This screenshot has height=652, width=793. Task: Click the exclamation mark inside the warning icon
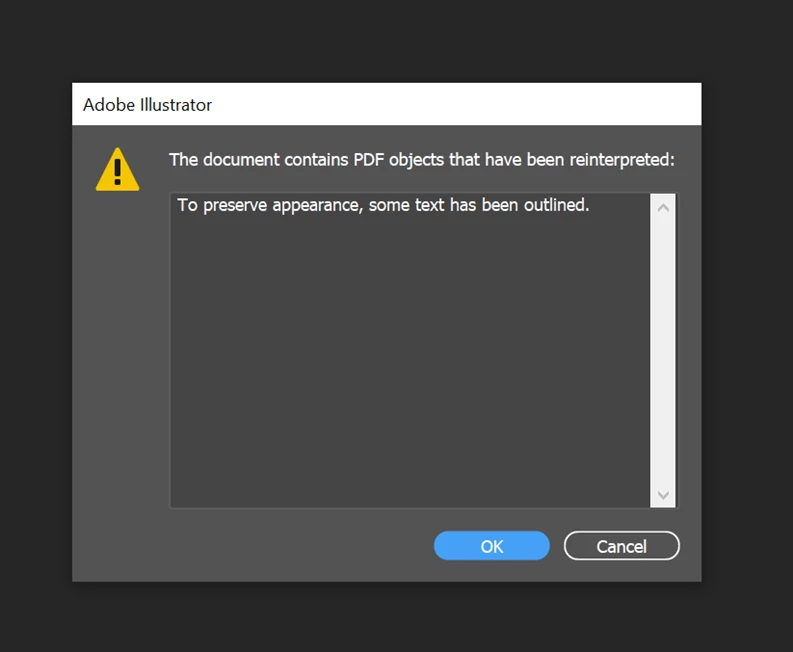pyautogui.click(x=117, y=172)
